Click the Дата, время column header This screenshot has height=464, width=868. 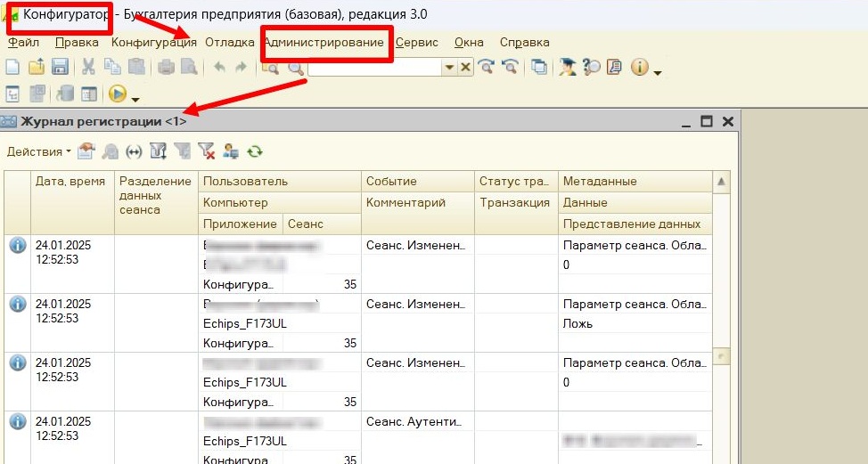(x=72, y=202)
